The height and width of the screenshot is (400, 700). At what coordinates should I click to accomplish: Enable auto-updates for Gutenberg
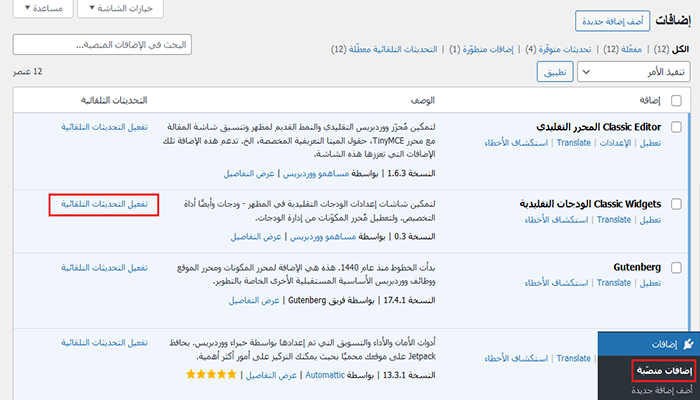click(x=104, y=268)
